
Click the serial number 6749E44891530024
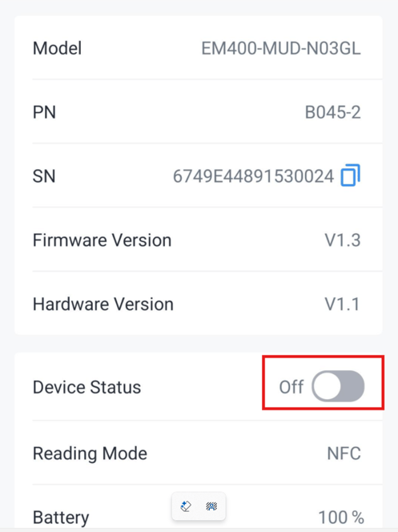coord(254,176)
